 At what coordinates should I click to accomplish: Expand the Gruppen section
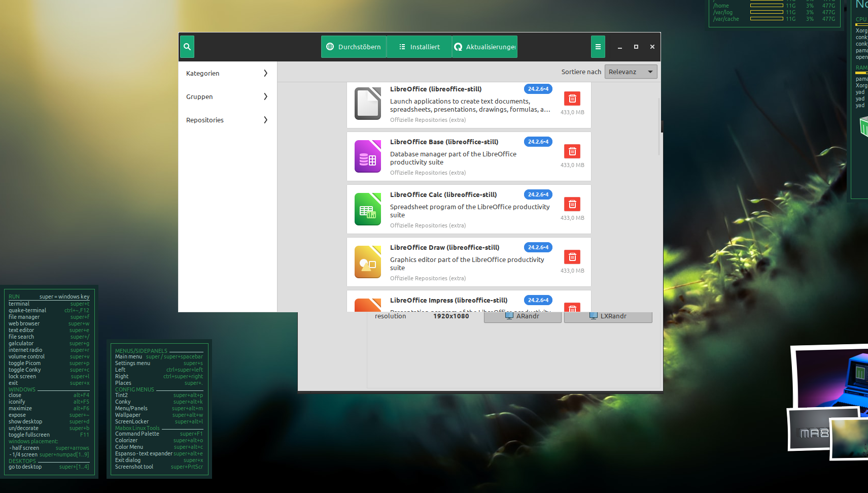227,96
